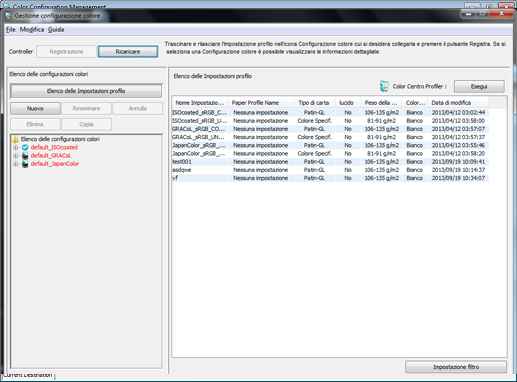Select the GRACoL_sRGB_UN... profile row
This screenshot has width=517, height=382.
click(x=330, y=137)
